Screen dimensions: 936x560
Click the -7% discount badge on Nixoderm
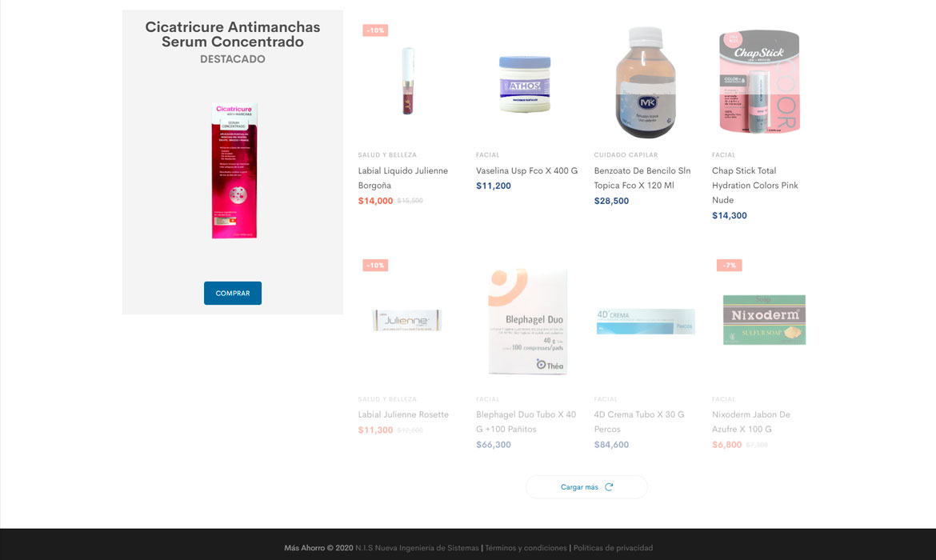729,265
